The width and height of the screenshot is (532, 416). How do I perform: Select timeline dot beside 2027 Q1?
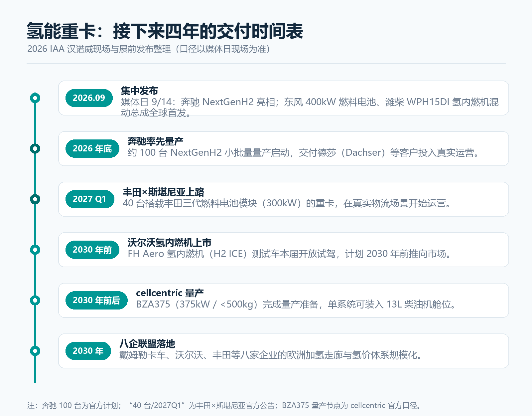35,199
